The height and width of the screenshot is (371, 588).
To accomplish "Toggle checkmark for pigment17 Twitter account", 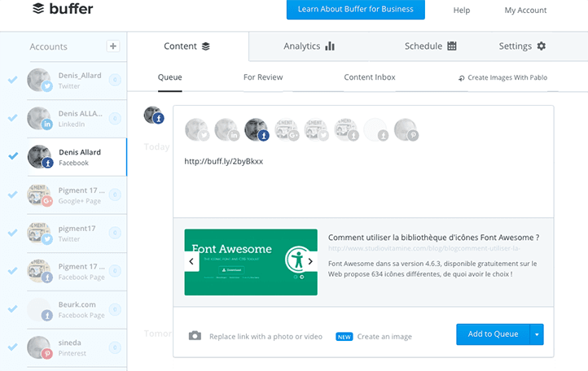I will click(x=12, y=233).
